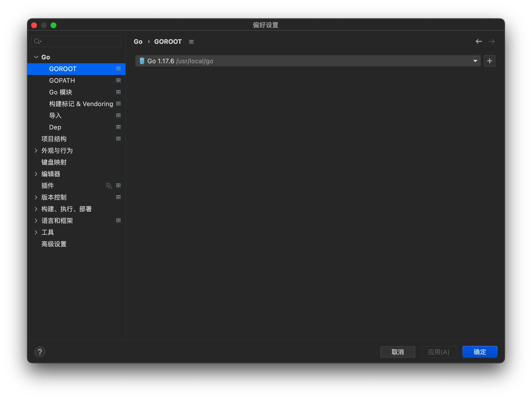Screen dimensions: 532x399
Task: Click 取消 to cancel changes
Action: pyautogui.click(x=399, y=352)
